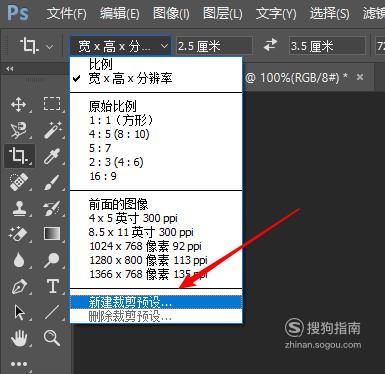Select the Path Selection tool
Image resolution: width=385 pixels, height=374 pixels.
(x=19, y=312)
